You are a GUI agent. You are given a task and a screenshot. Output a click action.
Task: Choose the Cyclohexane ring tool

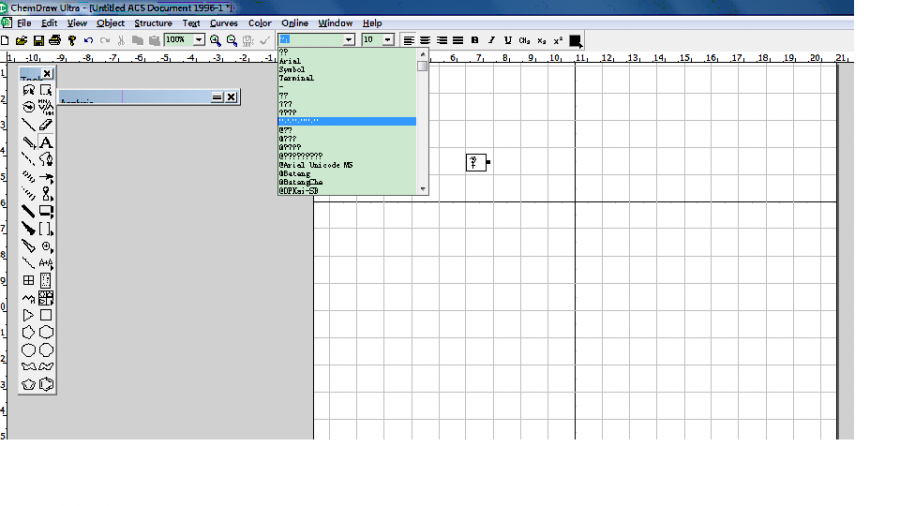[46, 332]
